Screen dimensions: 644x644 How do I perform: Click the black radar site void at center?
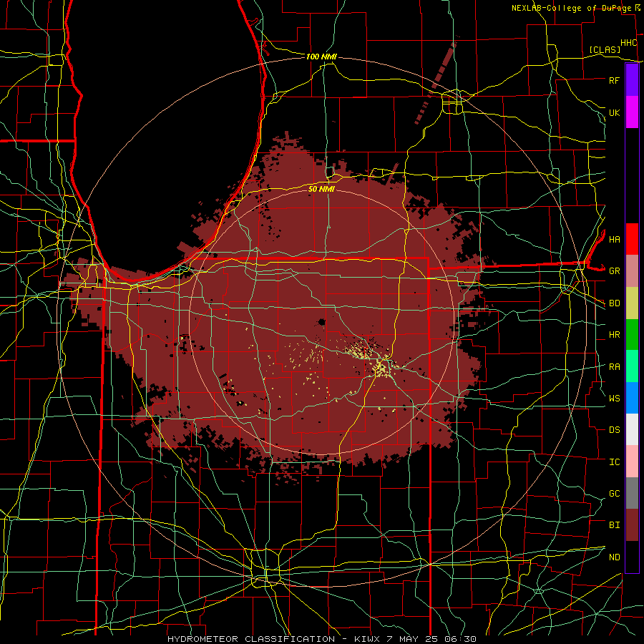coord(321,321)
